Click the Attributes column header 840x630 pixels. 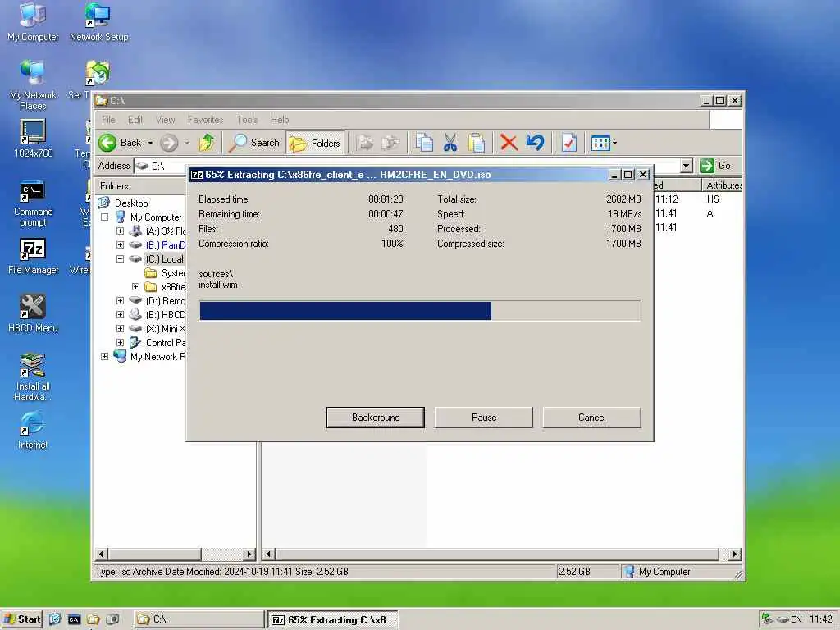(x=722, y=185)
